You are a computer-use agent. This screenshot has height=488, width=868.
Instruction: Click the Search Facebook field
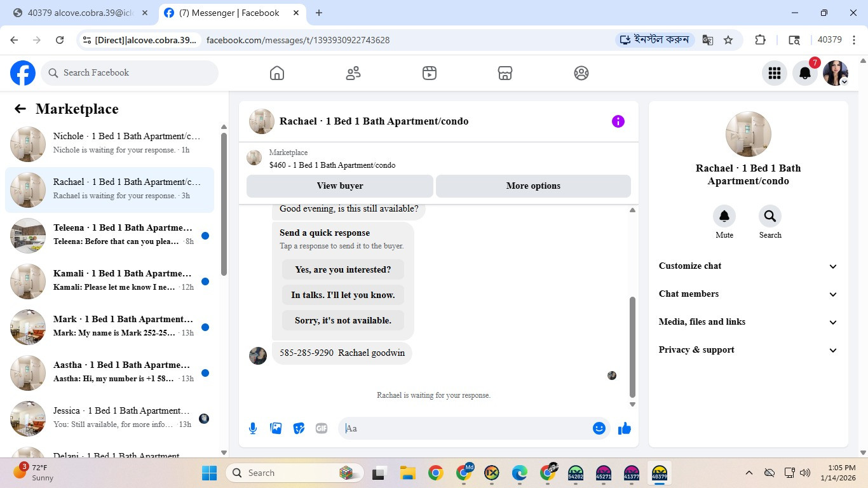click(x=130, y=73)
